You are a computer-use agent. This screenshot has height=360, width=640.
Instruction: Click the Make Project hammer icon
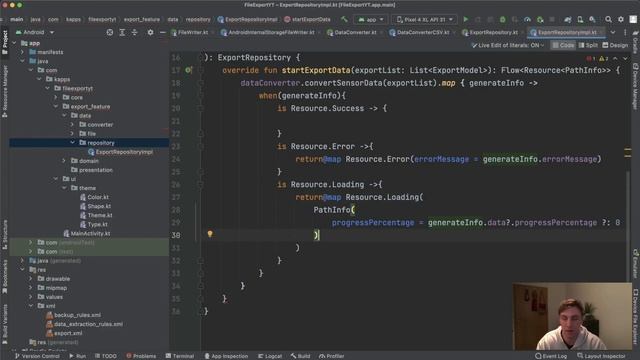pos(344,19)
